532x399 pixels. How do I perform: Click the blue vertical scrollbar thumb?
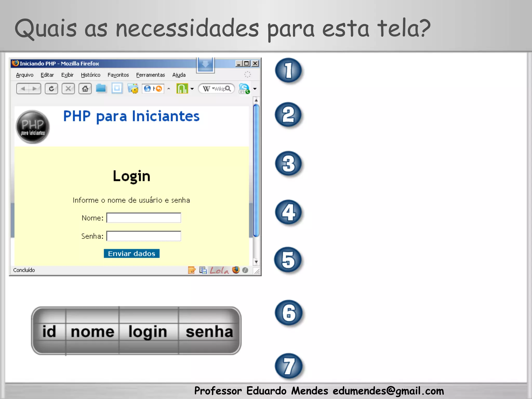256,170
